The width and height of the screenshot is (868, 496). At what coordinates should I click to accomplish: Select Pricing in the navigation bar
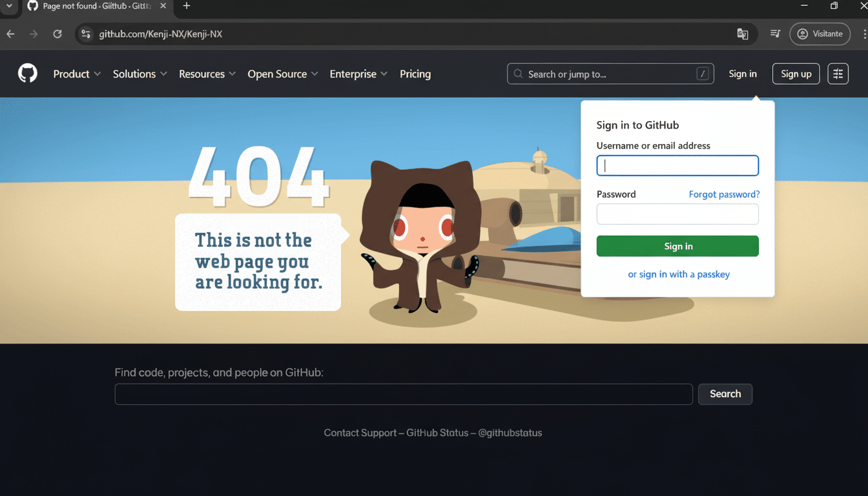(415, 74)
